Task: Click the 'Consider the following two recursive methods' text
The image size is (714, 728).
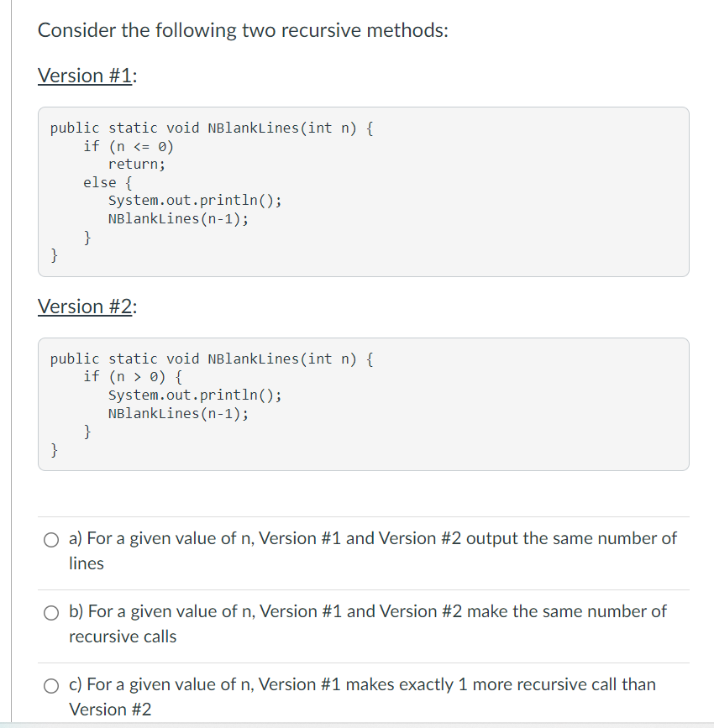Action: 243,30
